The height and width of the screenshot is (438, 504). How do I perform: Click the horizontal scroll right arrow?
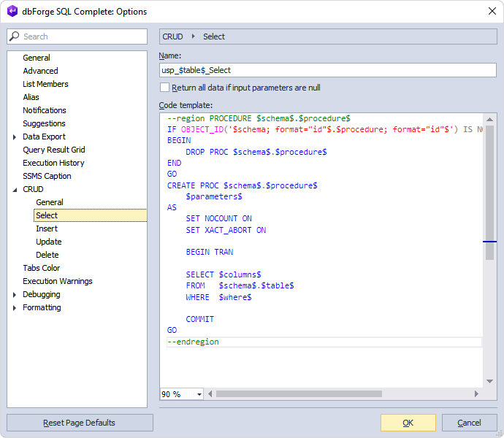pyautogui.click(x=477, y=394)
